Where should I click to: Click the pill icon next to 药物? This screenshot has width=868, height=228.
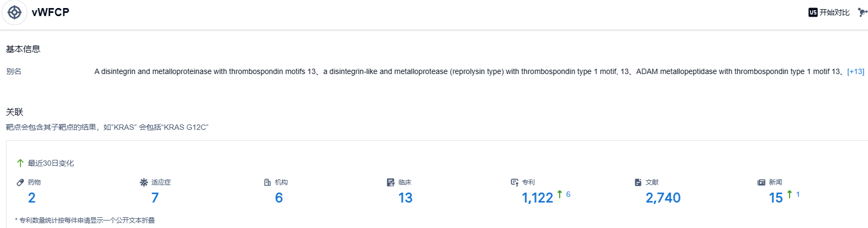(20, 182)
